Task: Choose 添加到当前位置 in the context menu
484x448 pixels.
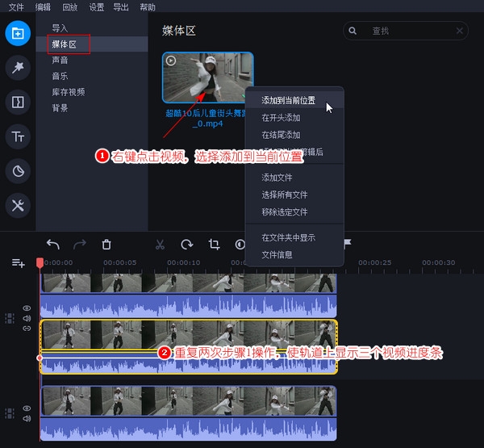Action: tap(294, 100)
